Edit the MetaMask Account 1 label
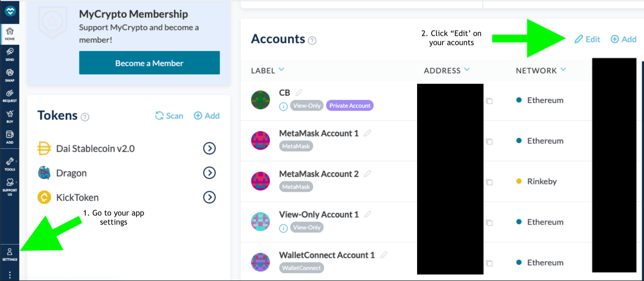This screenshot has width=644, height=281. (367, 133)
